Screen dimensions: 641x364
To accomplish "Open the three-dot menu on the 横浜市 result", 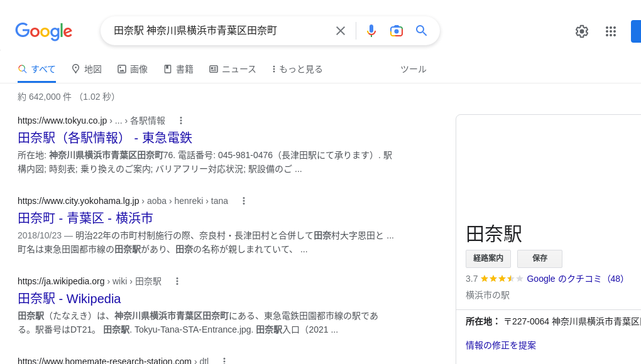I will click(244, 201).
